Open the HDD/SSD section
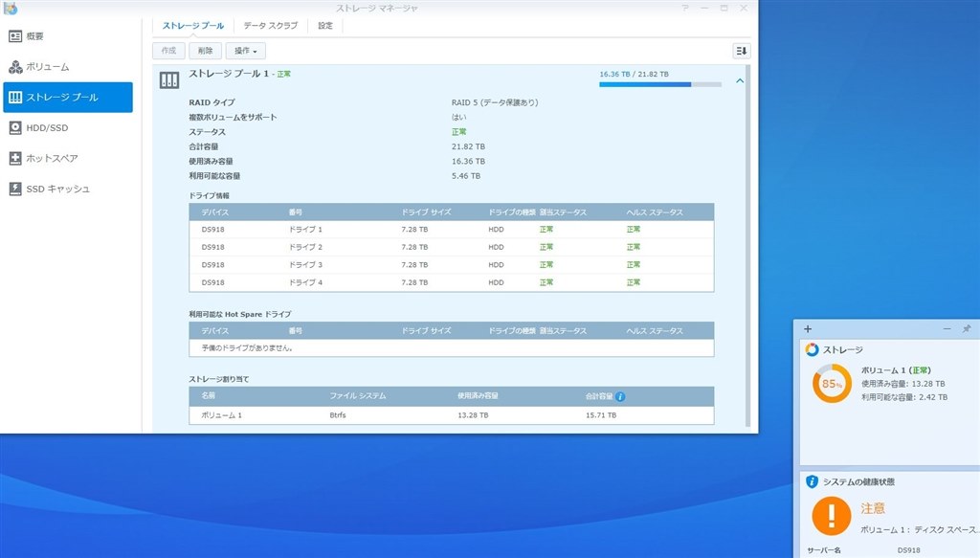The image size is (980, 558). 68,128
